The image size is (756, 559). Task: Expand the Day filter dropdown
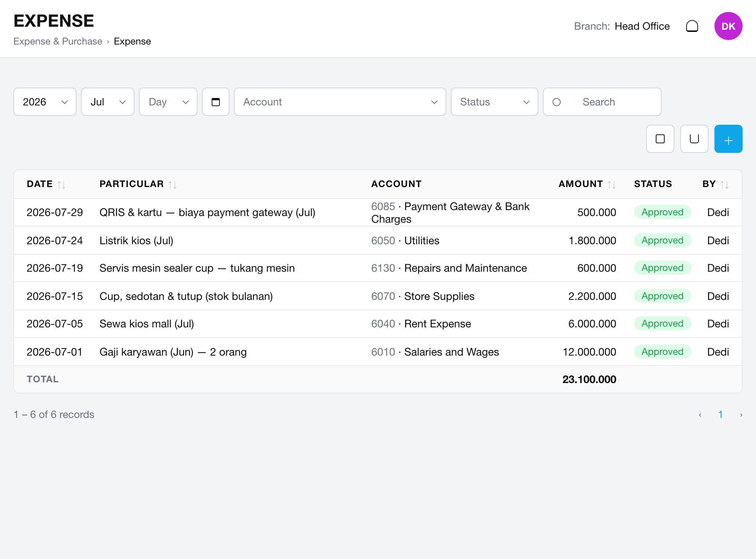[x=168, y=102]
